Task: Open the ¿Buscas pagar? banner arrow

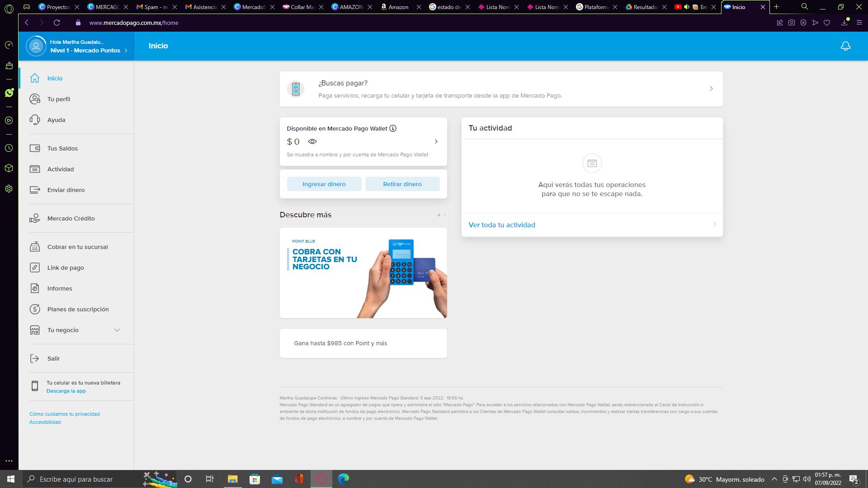Action: [711, 89]
